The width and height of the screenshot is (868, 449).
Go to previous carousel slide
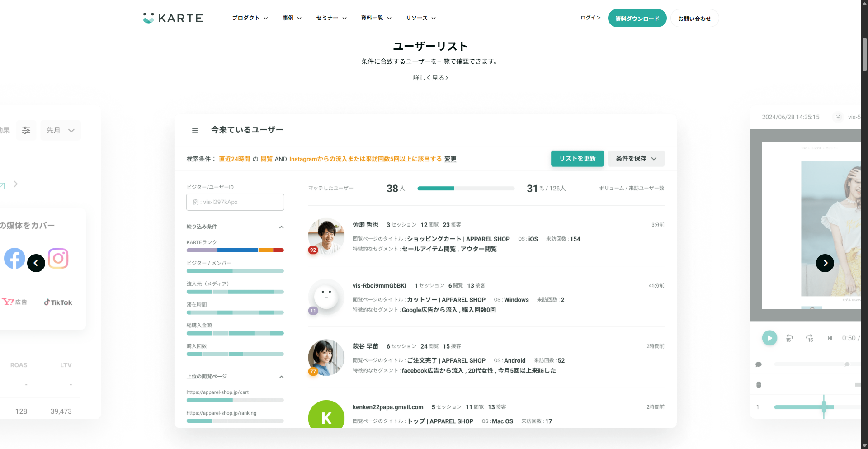tap(36, 263)
